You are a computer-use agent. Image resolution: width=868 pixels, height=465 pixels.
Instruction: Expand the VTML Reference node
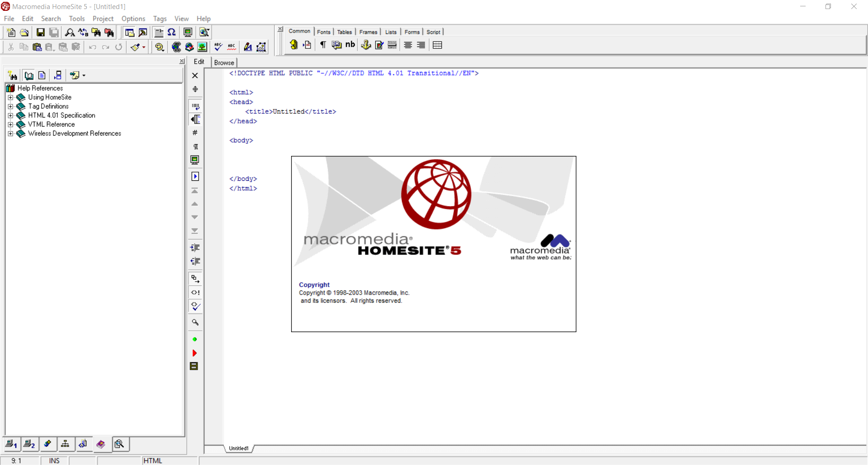10,124
